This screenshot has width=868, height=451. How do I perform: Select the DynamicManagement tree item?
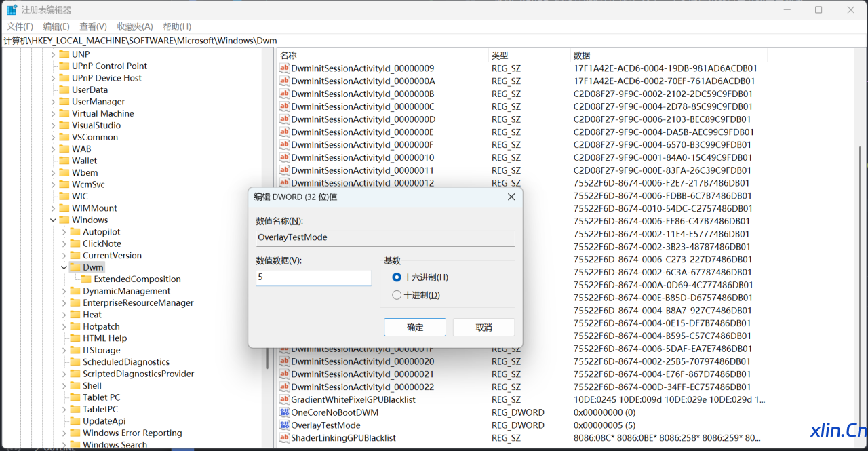pyautogui.click(x=128, y=291)
